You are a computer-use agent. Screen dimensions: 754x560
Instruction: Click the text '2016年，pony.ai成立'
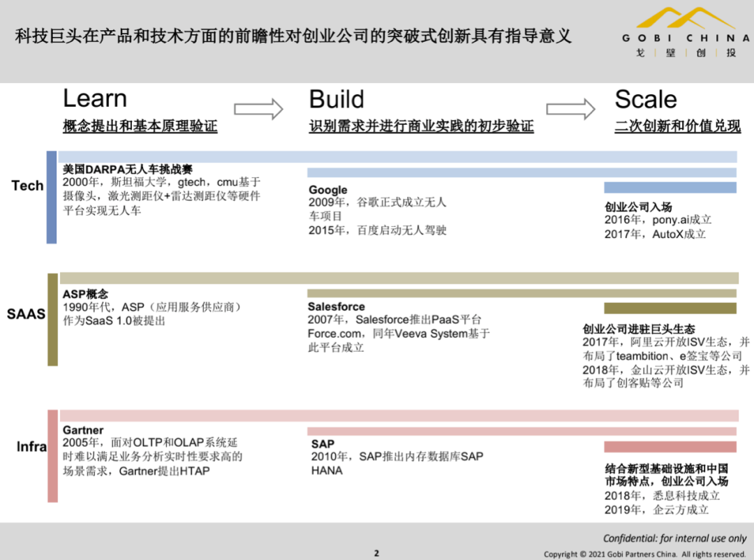pos(658,220)
